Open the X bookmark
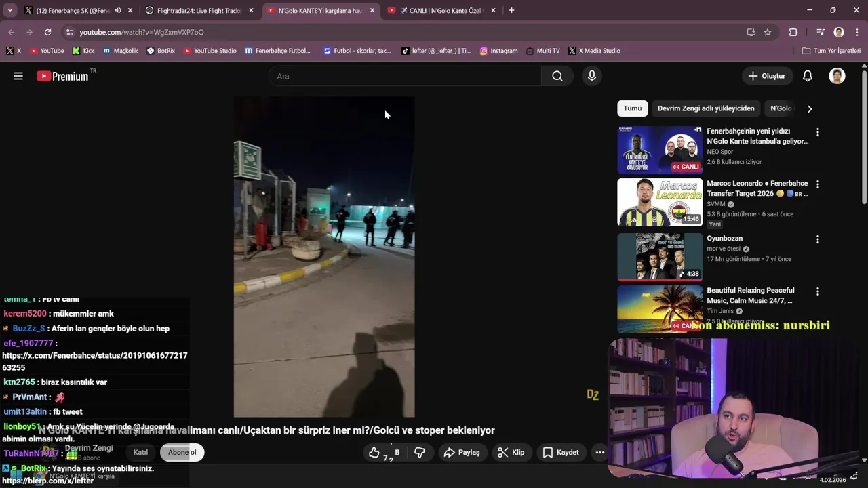 [x=14, y=51]
